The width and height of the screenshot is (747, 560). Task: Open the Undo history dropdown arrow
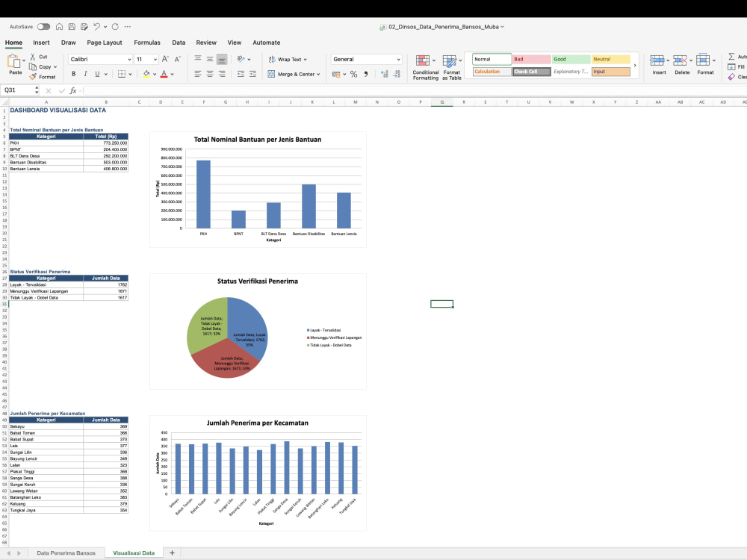[x=105, y=27]
